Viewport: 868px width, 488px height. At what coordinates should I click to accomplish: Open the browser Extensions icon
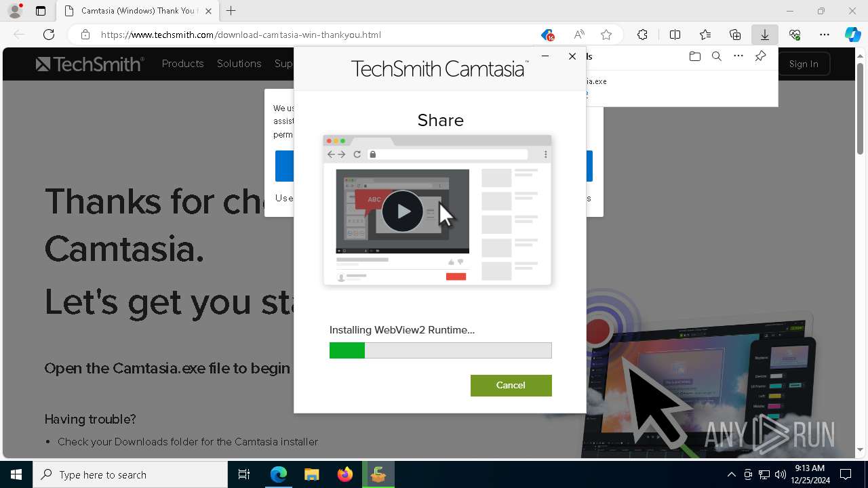click(643, 35)
